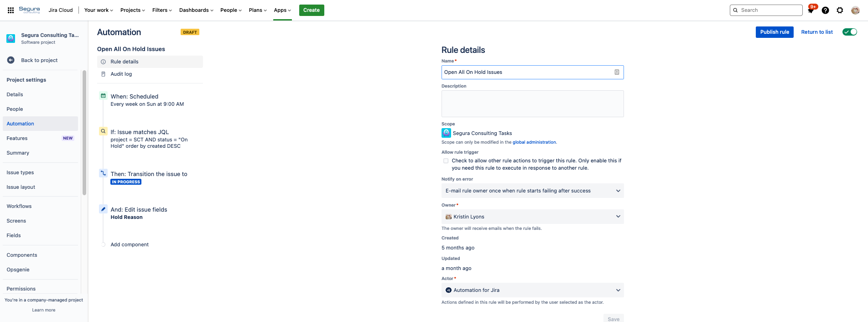Expand the Plans menu
This screenshot has height=322, width=868.
coord(258,10)
